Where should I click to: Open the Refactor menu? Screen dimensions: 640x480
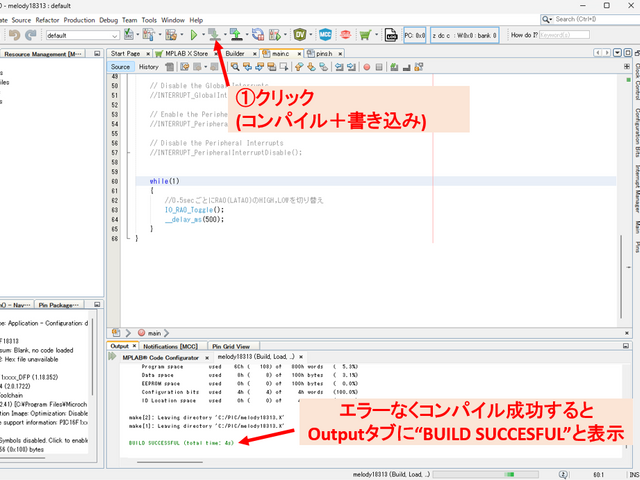[47, 20]
